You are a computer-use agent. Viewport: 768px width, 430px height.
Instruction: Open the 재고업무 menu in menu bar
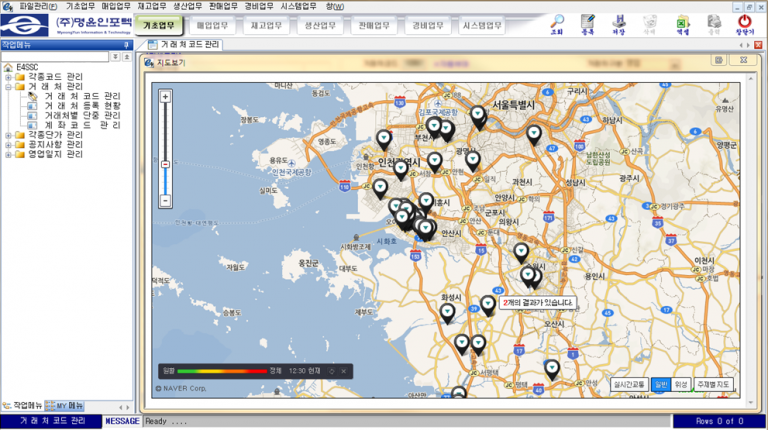tap(152, 6)
